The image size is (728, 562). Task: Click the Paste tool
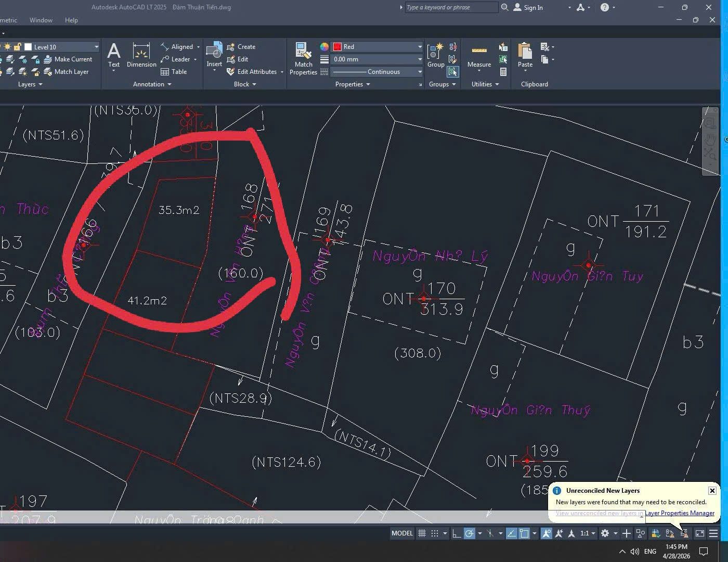pyautogui.click(x=525, y=55)
